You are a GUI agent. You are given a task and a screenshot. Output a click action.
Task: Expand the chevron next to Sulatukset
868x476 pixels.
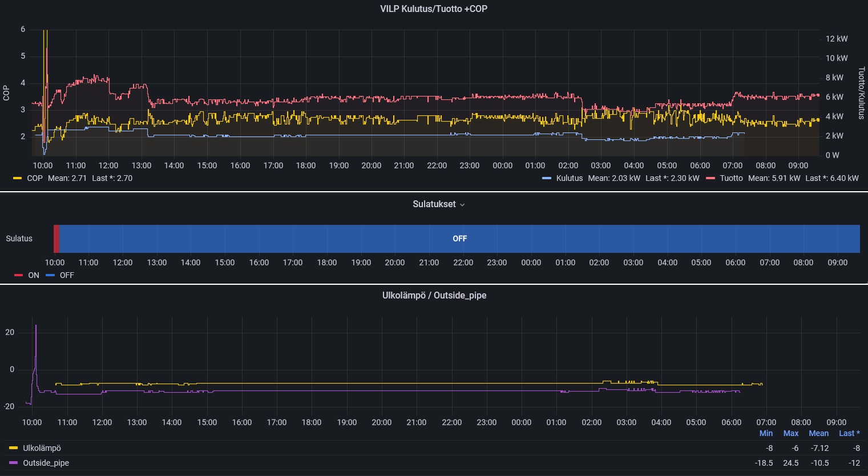coord(462,205)
